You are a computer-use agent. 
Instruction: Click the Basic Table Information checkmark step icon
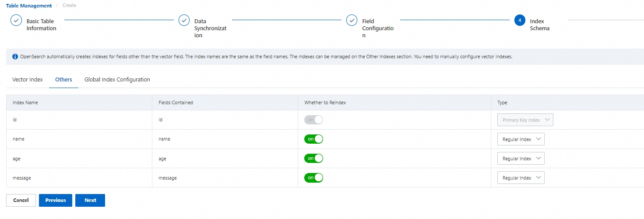click(x=16, y=21)
